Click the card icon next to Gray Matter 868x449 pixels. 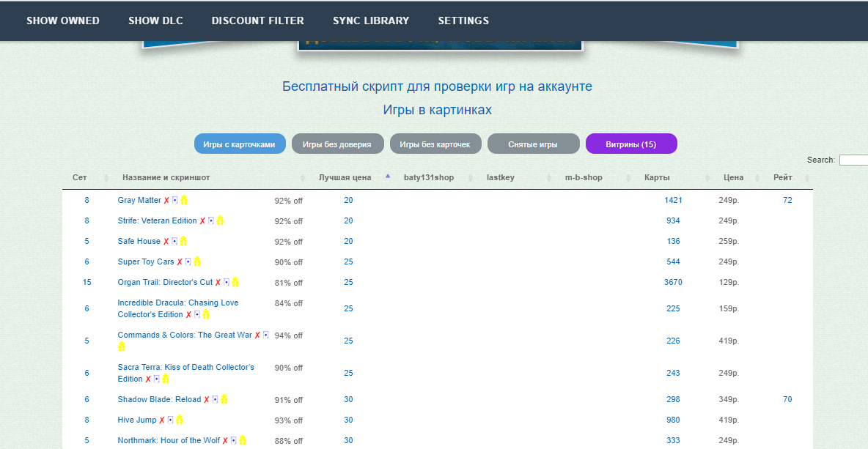click(x=175, y=200)
